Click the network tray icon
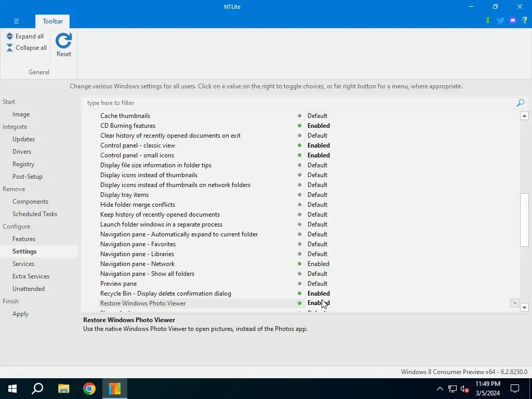The width and height of the screenshot is (532, 399). [x=453, y=389]
